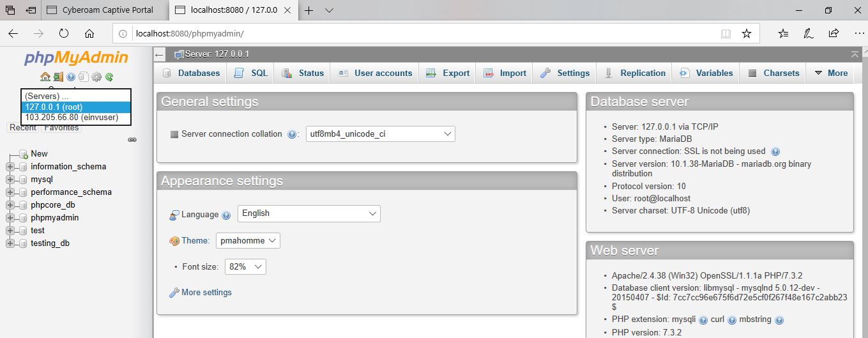The image size is (868, 338).
Task: Open the test database in the tree
Action: pyautogui.click(x=38, y=231)
